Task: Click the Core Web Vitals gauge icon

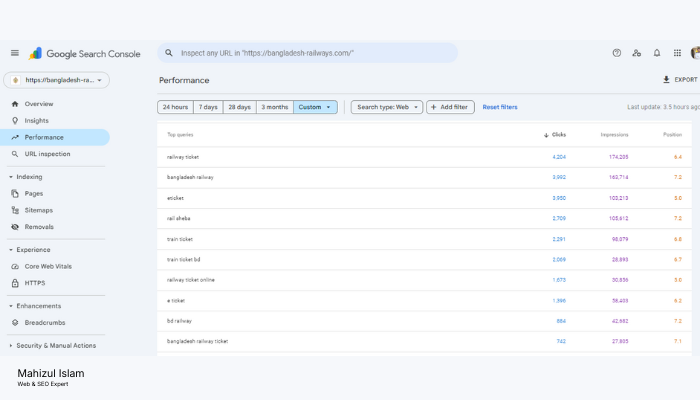Action: (x=15, y=267)
